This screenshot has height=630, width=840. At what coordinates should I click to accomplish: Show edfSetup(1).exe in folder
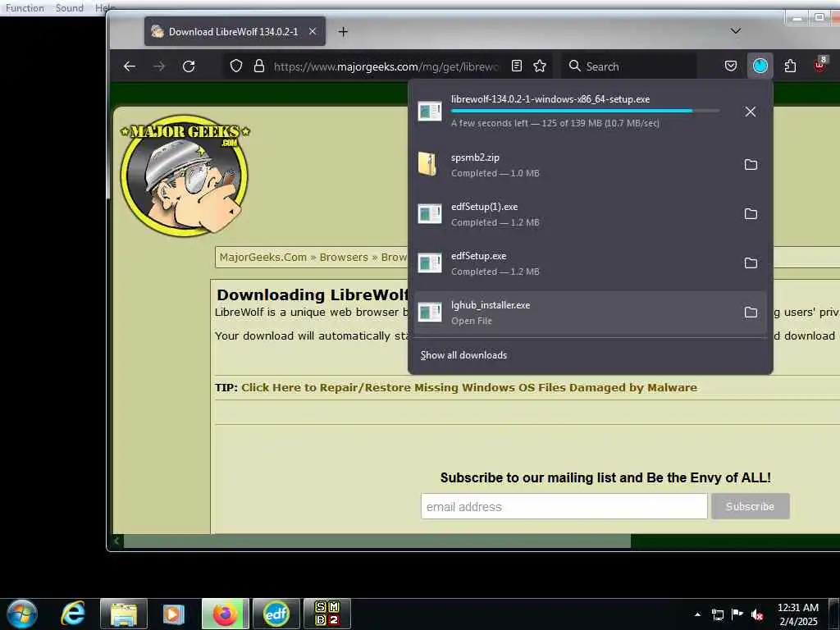coord(751,214)
